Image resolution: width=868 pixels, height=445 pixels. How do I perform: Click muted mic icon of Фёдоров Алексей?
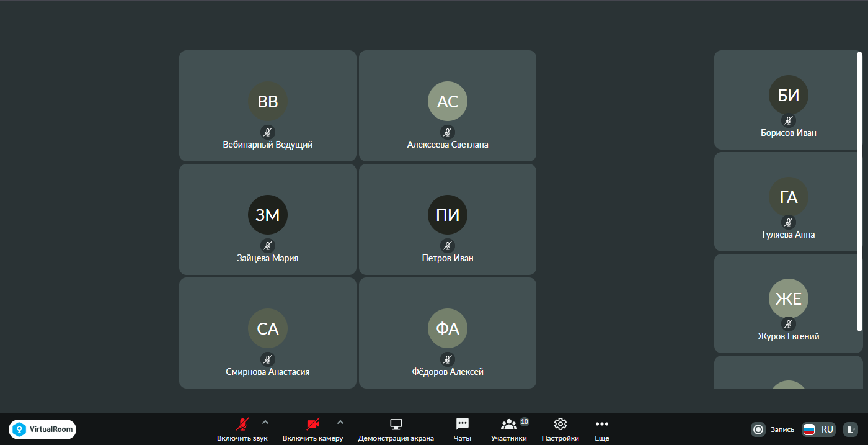pos(448,359)
